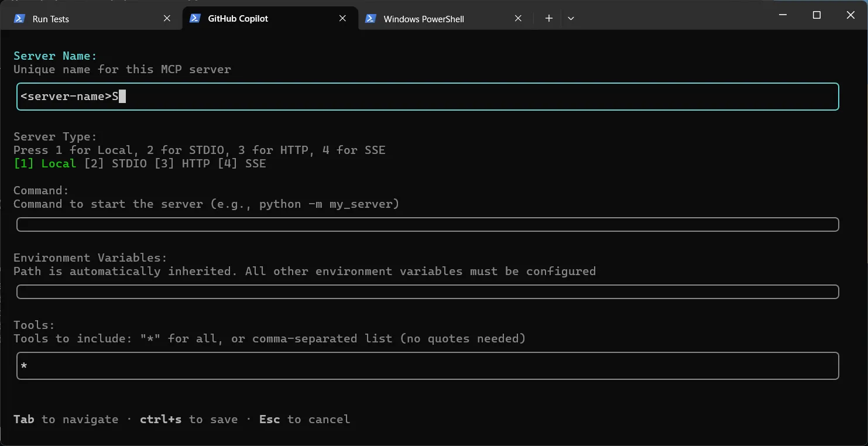Open the Windows PowerShell tab

point(445,19)
